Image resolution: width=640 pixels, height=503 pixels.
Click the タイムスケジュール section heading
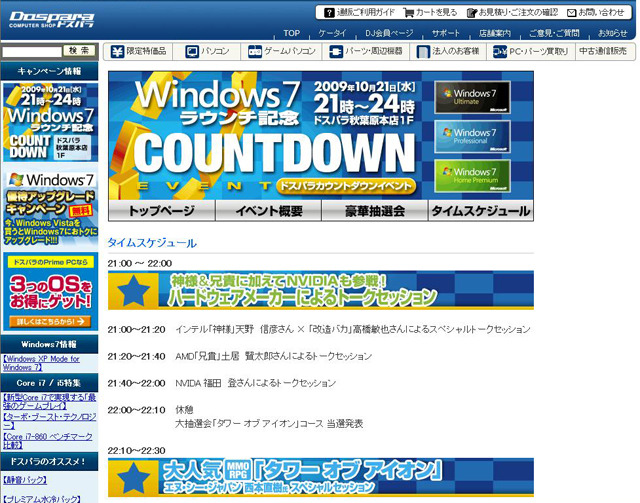pos(152,243)
